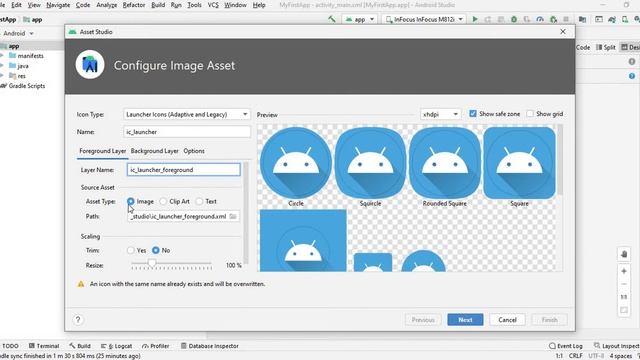Open the Navigate menu

(x=58, y=5)
